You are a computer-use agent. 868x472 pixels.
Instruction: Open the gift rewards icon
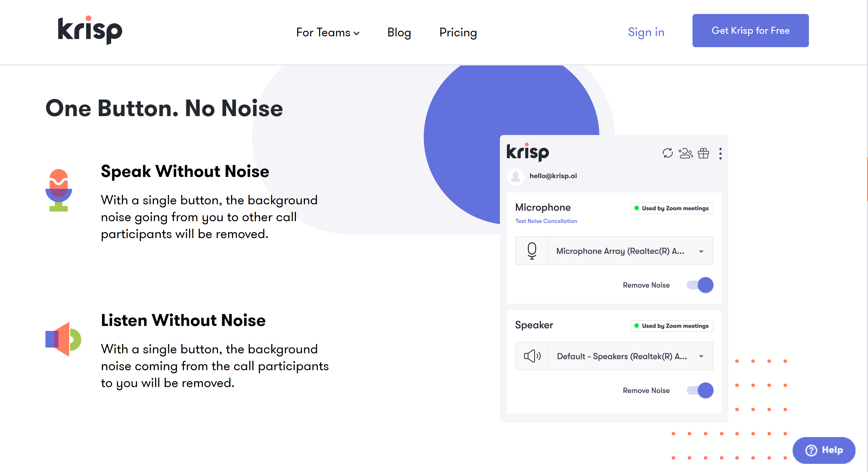pos(704,153)
